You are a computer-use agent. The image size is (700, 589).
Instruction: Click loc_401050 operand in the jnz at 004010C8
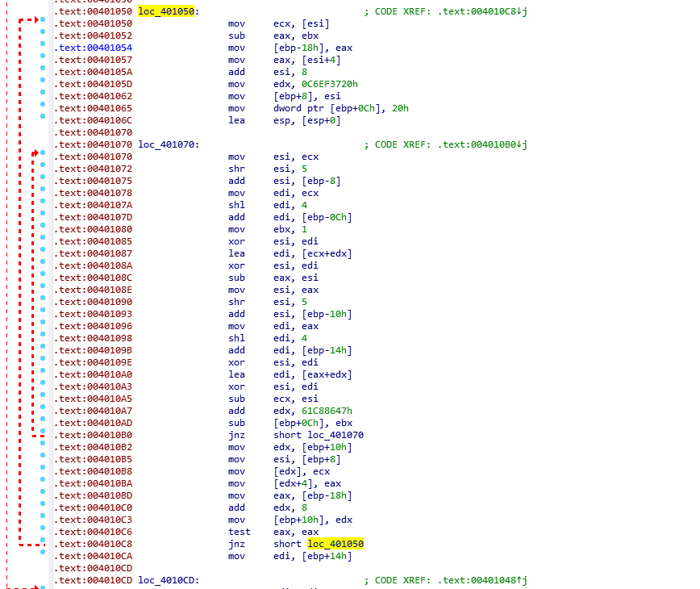coord(335,544)
